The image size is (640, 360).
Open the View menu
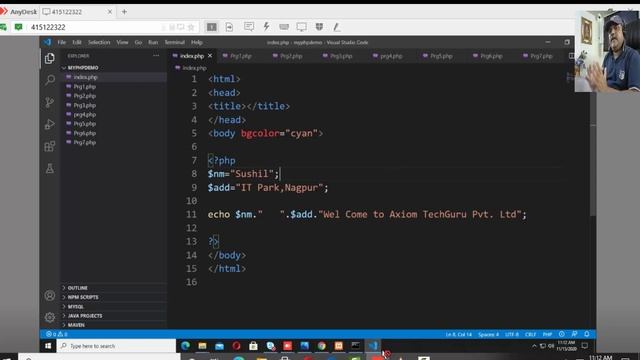pos(122,42)
